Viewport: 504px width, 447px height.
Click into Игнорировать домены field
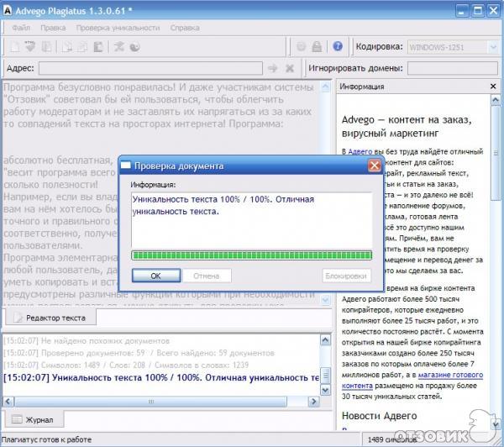(453, 68)
